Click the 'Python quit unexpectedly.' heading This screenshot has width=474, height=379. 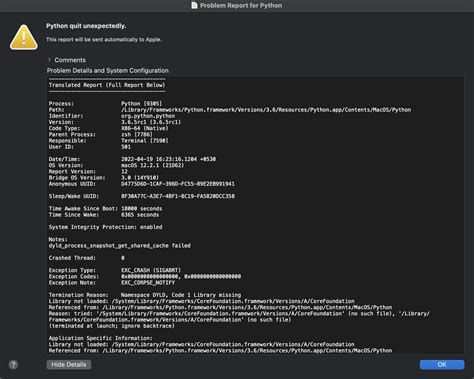point(86,26)
